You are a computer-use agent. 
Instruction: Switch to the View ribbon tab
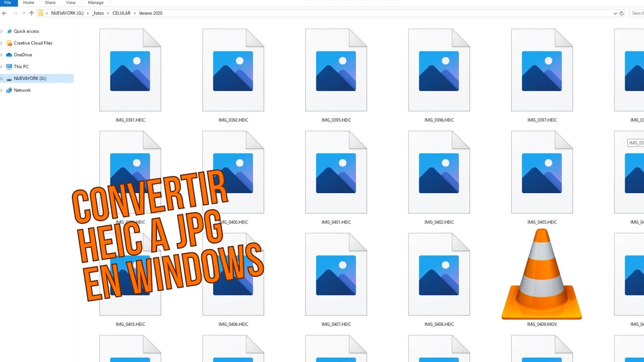(71, 3)
